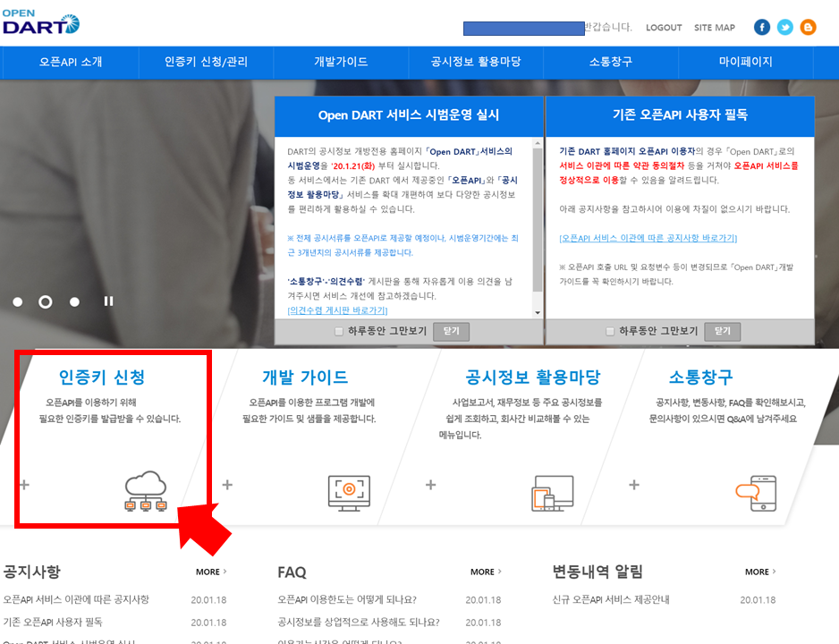Open the Twitter social icon
The image size is (839, 644).
[x=785, y=27]
